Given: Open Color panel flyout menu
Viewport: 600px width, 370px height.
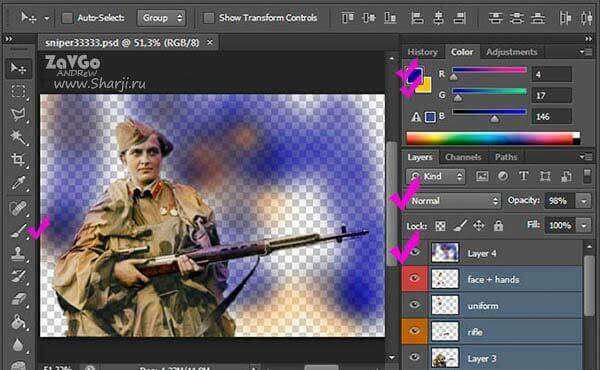Looking at the screenshot, I should pyautogui.click(x=585, y=52).
